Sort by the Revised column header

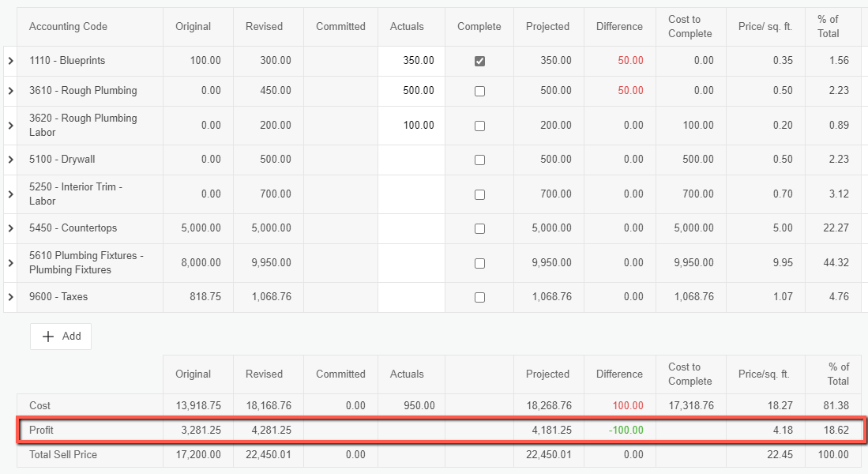[264, 27]
